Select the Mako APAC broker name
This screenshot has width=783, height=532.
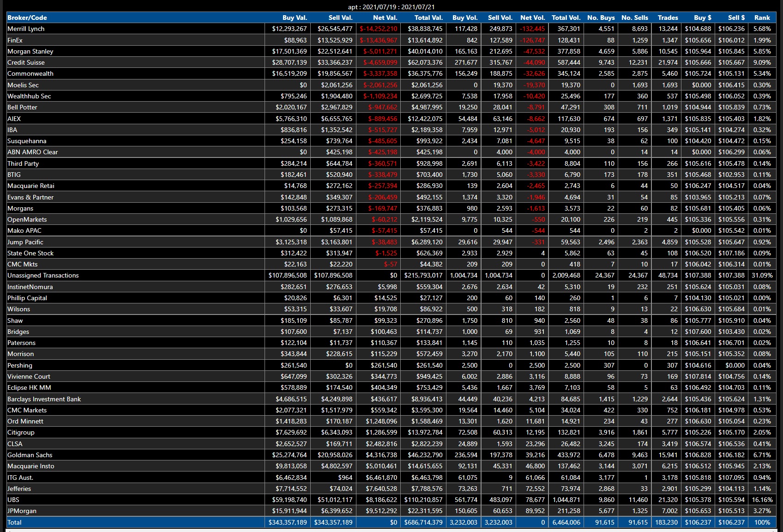pos(24,230)
